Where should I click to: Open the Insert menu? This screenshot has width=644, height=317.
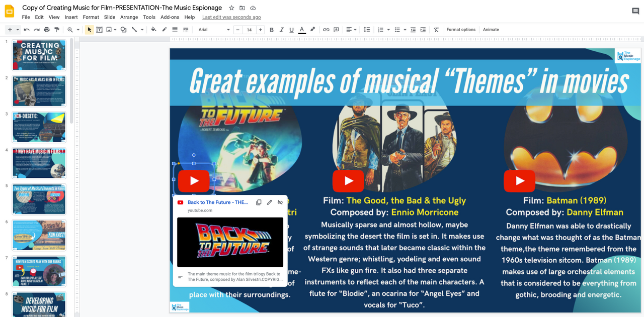click(x=71, y=17)
